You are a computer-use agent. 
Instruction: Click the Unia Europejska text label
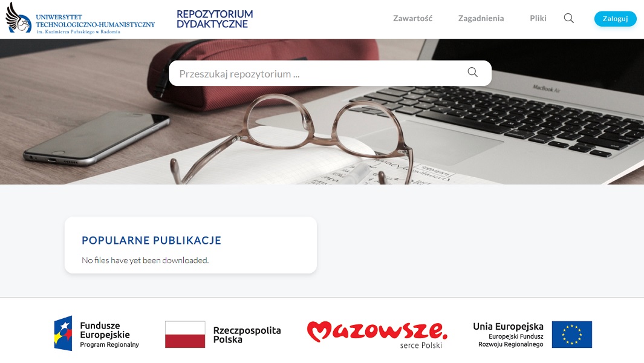tap(508, 327)
